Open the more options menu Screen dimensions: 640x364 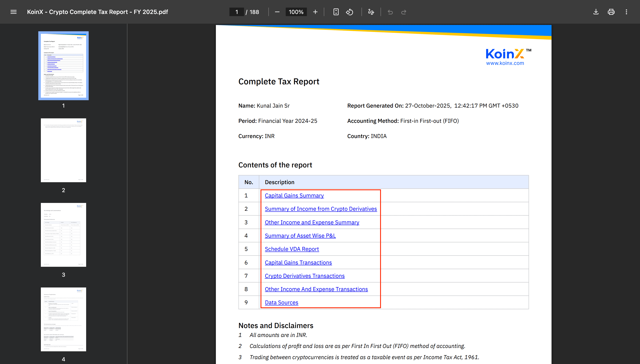tap(626, 12)
